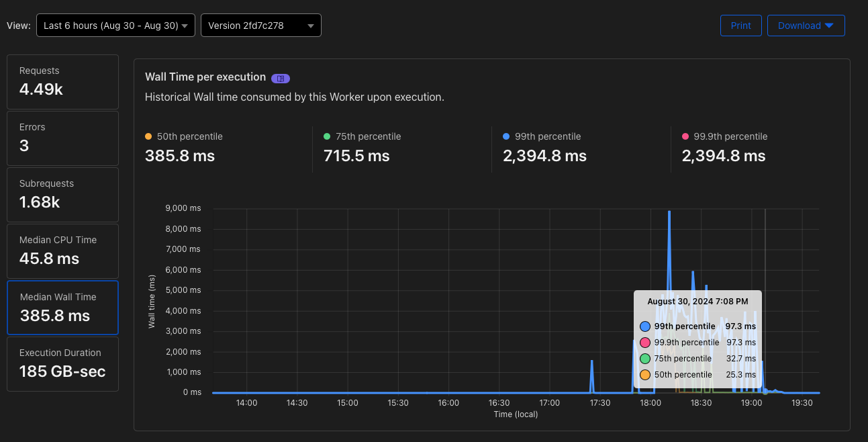Open the purple docs icon beside Wall Time title

281,78
